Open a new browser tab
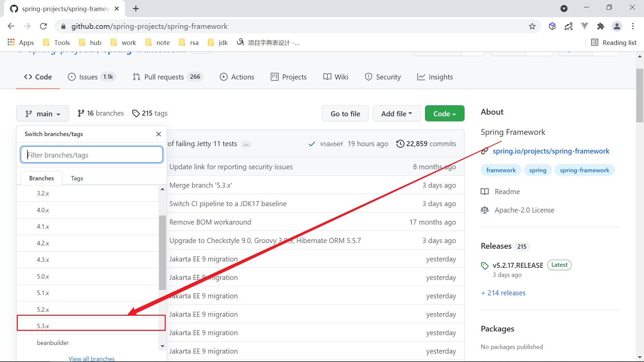Viewport: 644px width, 362px height. click(x=136, y=9)
